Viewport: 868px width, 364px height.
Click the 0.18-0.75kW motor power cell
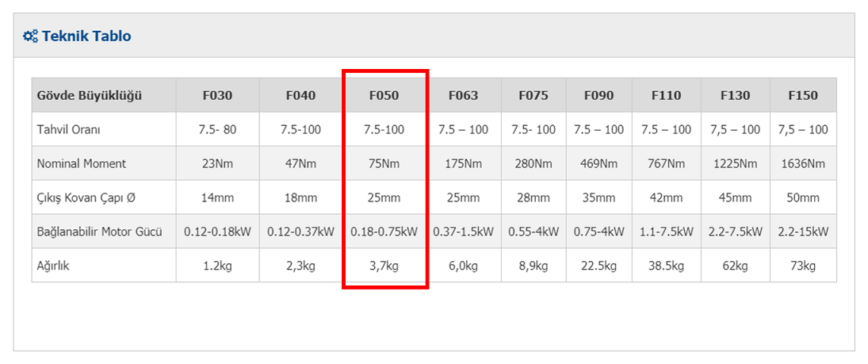tap(384, 232)
